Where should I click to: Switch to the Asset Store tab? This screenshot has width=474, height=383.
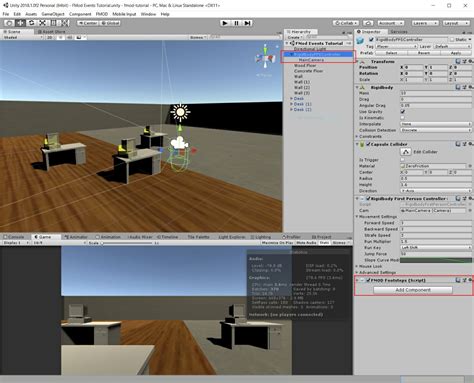pyautogui.click(x=51, y=32)
